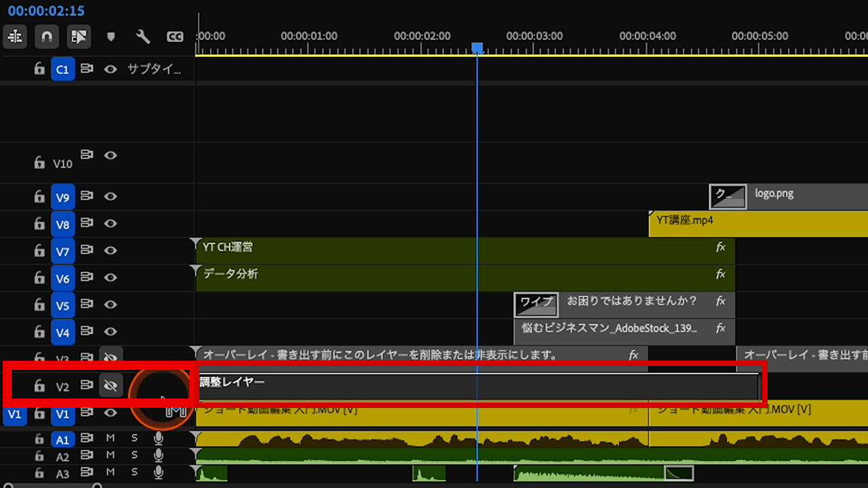Viewport: 868px width, 488px height.
Task: Toggle sync lock on track V9
Action: pos(87,196)
